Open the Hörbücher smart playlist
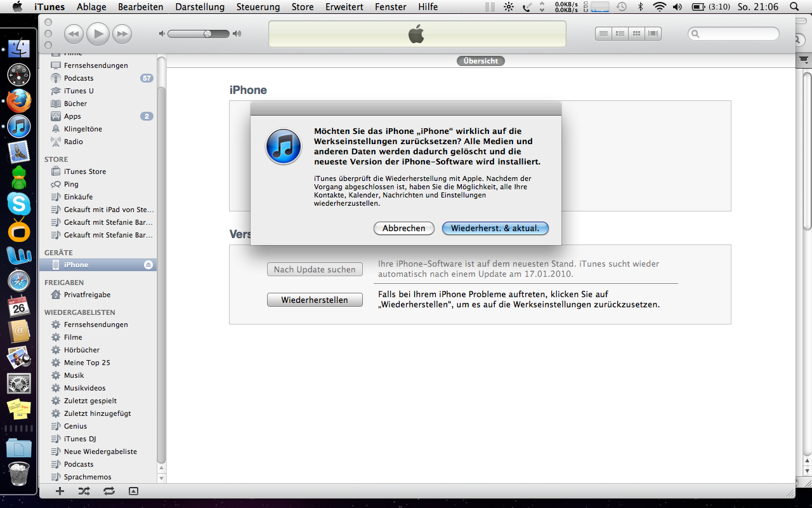Screen dimensions: 812x508 pos(98,350)
